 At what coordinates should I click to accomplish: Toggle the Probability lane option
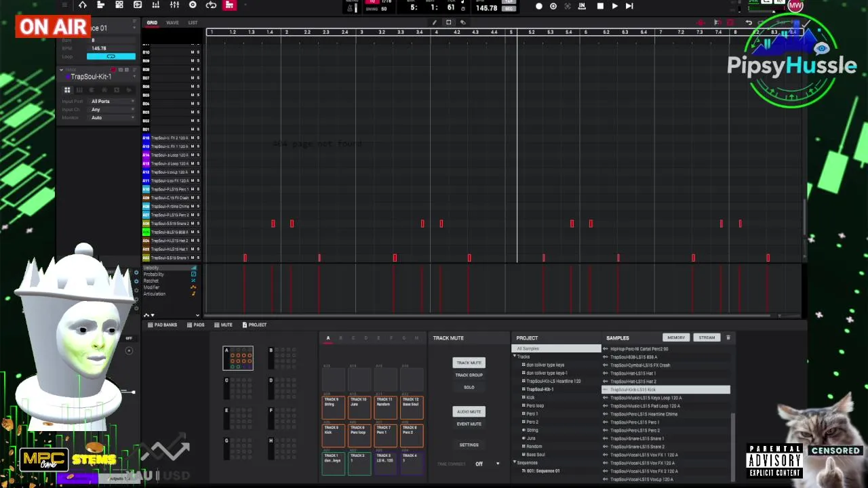click(193, 274)
